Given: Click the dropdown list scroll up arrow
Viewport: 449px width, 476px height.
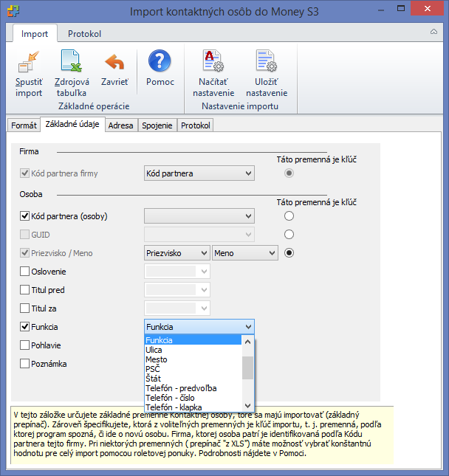Looking at the screenshot, I should [247, 342].
